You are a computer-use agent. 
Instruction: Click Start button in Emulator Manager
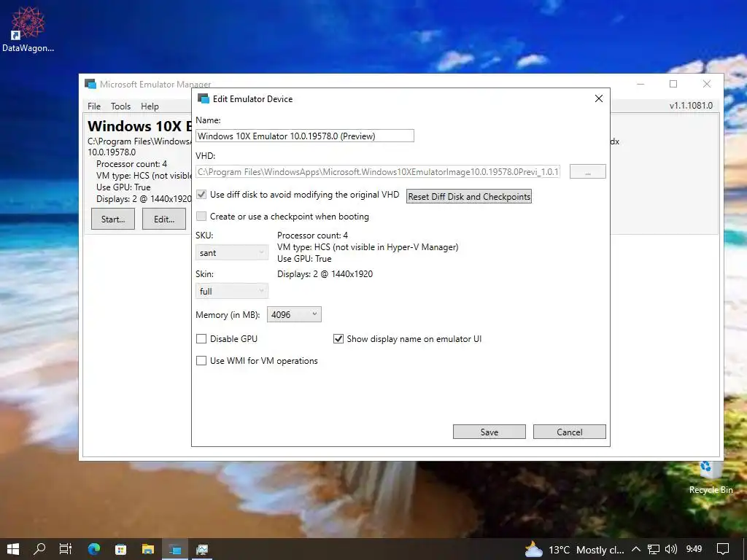(113, 219)
